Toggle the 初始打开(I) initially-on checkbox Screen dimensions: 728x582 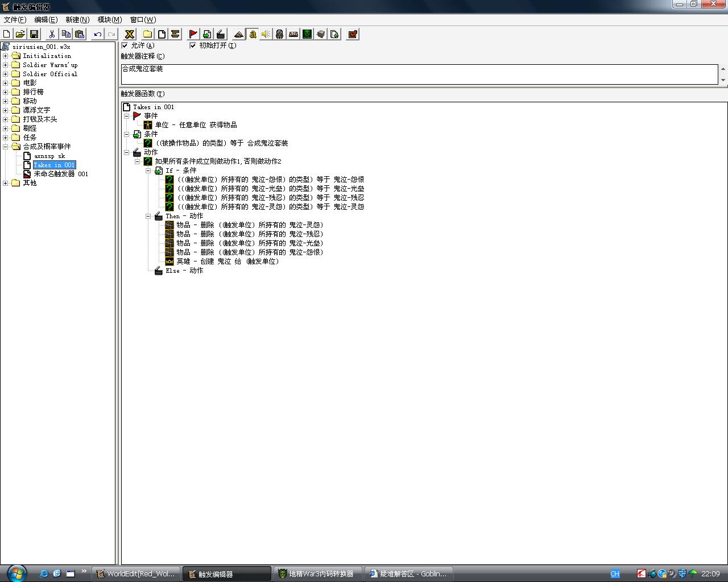click(193, 45)
